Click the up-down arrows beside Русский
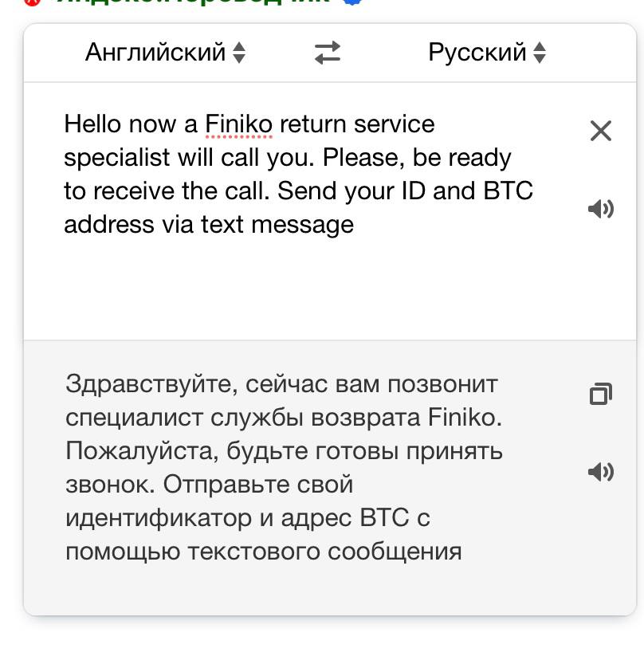The height and width of the screenshot is (660, 644). pyautogui.click(x=540, y=53)
